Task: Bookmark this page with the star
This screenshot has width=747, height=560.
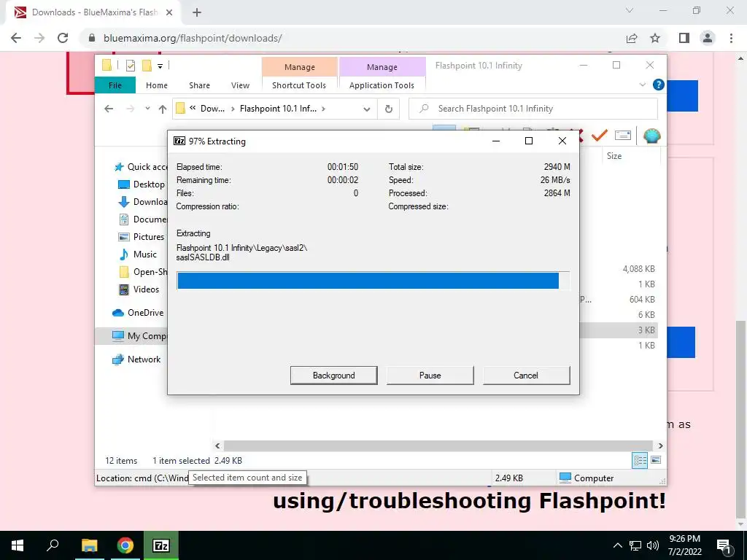Action: coord(655,38)
